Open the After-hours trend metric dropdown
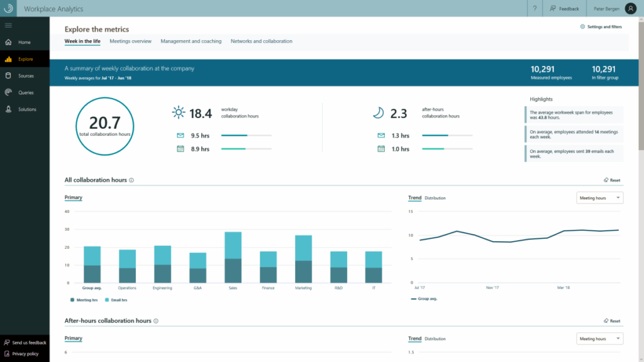Viewport: 644px width, 362px height. [x=599, y=338]
